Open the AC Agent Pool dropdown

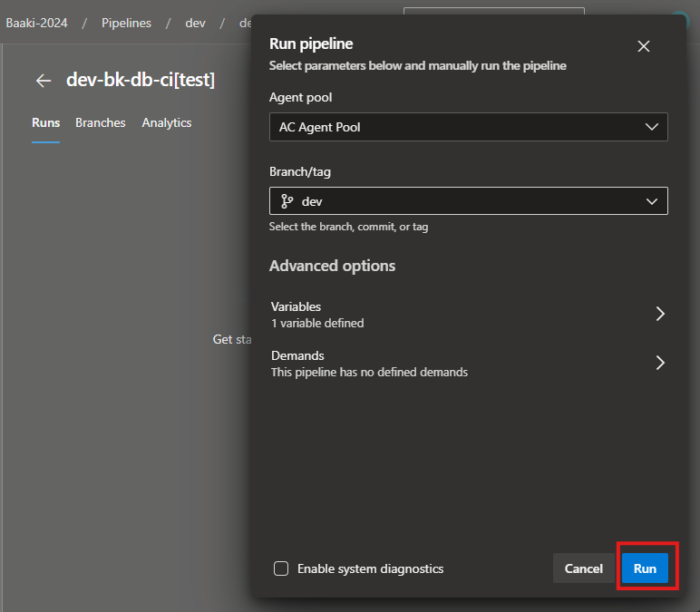pyautogui.click(x=468, y=127)
